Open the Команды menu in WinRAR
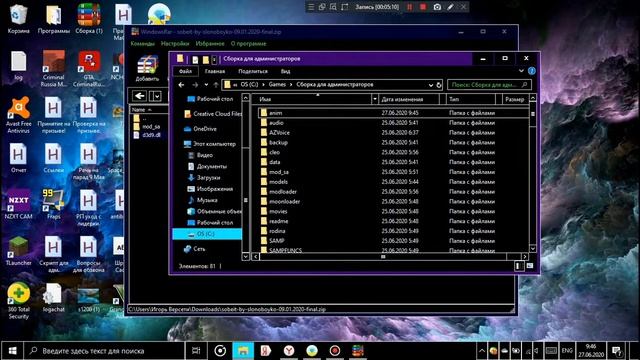This screenshot has height=360, width=640. (x=142, y=44)
